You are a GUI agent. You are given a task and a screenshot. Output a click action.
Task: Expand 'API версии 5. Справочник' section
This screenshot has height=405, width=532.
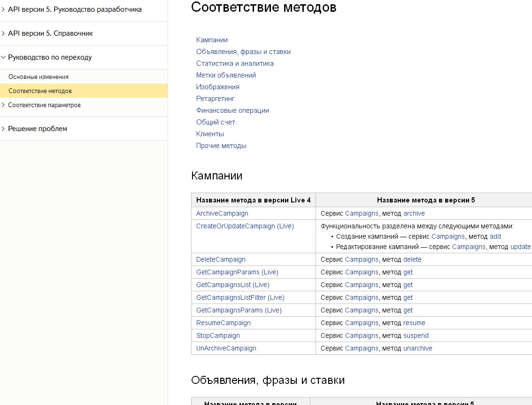pos(4,33)
